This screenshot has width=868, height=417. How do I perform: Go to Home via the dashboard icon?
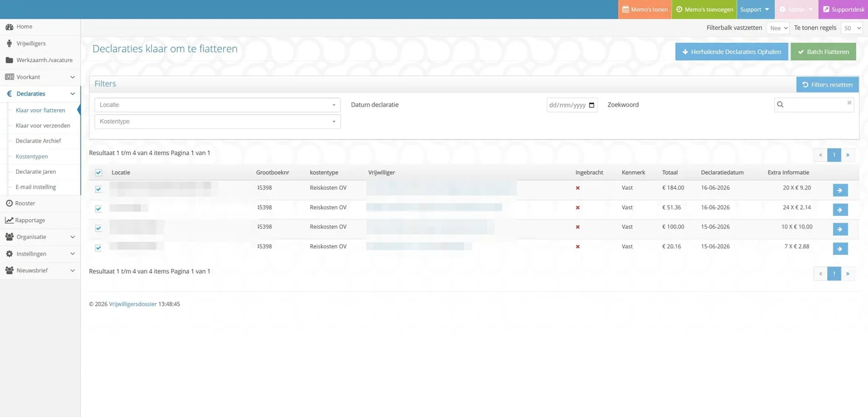point(9,27)
